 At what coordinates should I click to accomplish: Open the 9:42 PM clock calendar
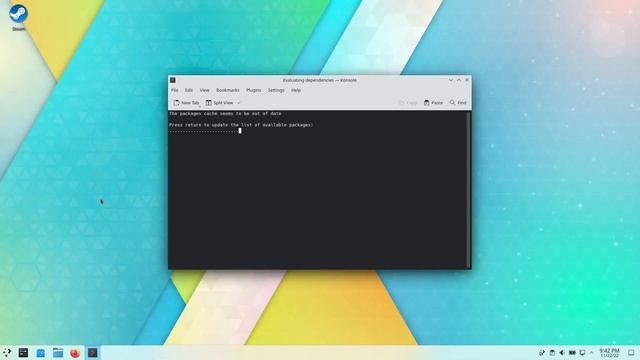tap(609, 353)
